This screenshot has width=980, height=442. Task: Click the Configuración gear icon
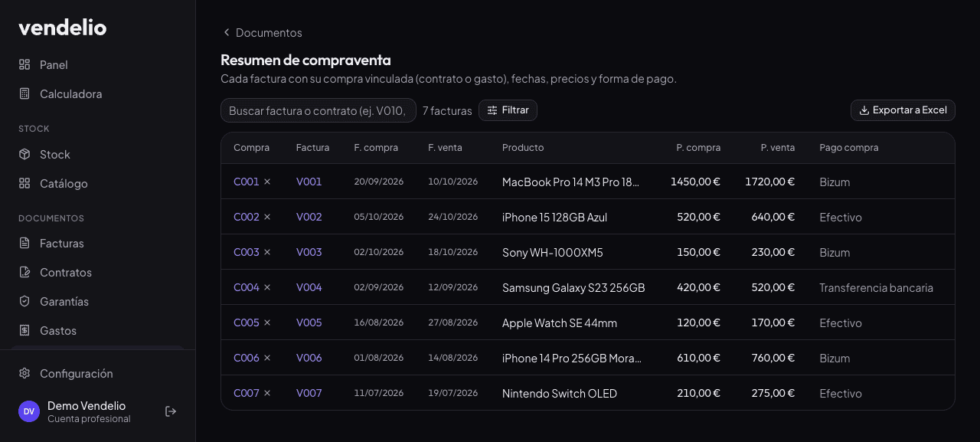(24, 373)
